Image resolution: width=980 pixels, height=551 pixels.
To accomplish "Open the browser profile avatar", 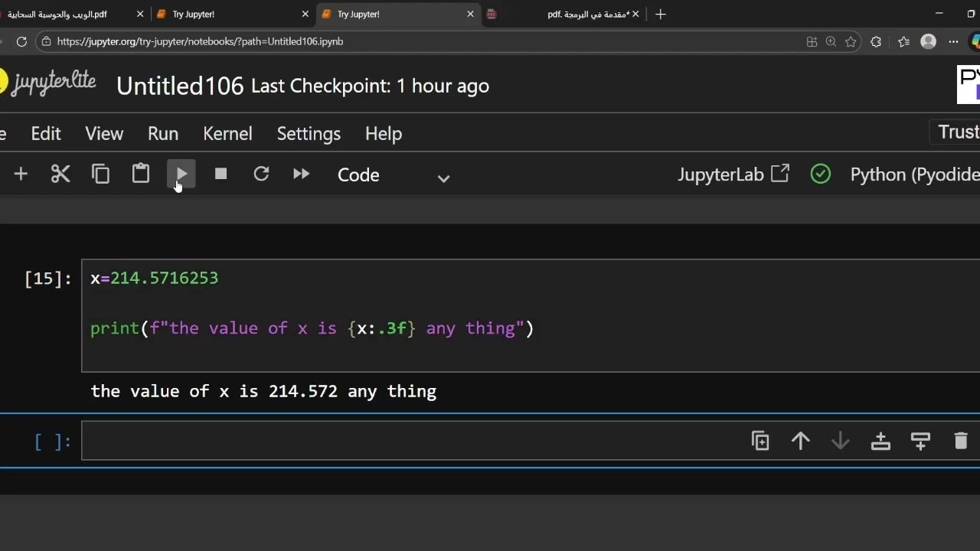I will pyautogui.click(x=929, y=42).
